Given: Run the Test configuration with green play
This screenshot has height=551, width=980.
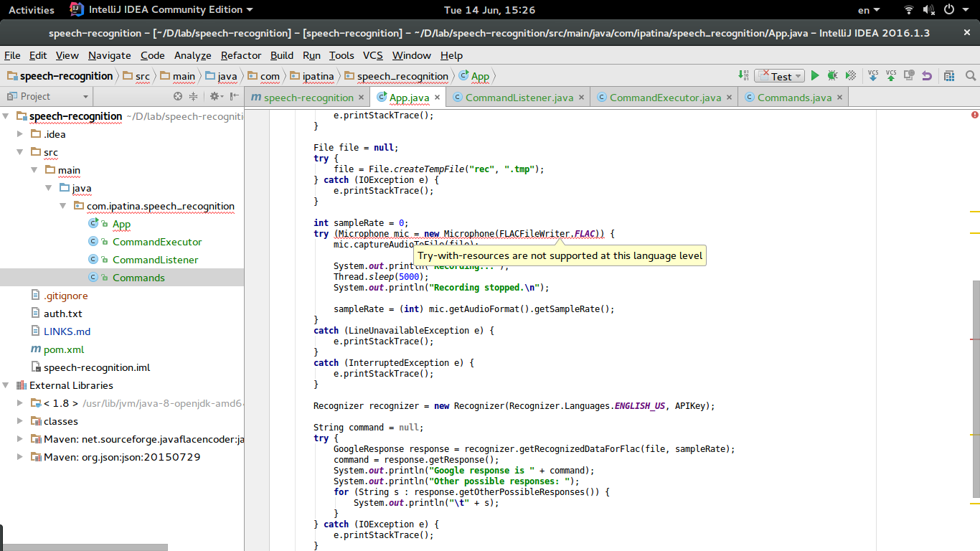Looking at the screenshot, I should pyautogui.click(x=814, y=75).
